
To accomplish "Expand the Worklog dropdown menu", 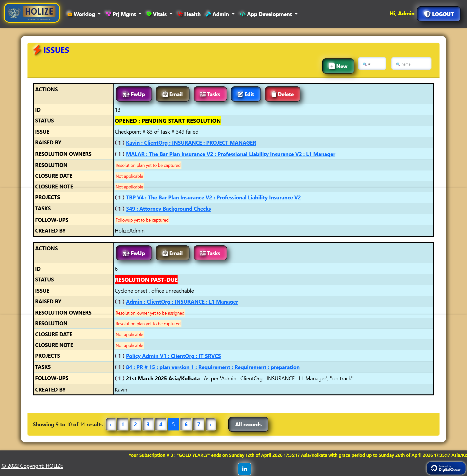I will click(84, 14).
